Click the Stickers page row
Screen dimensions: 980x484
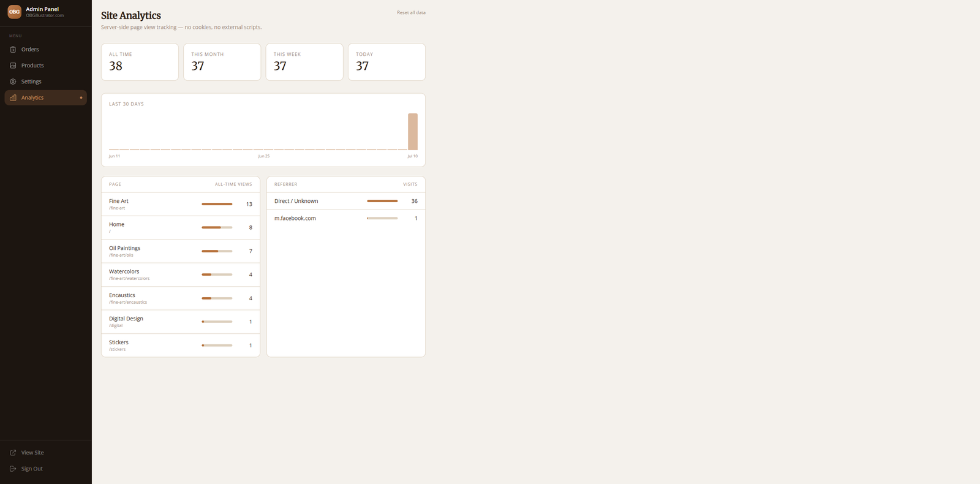tap(181, 346)
